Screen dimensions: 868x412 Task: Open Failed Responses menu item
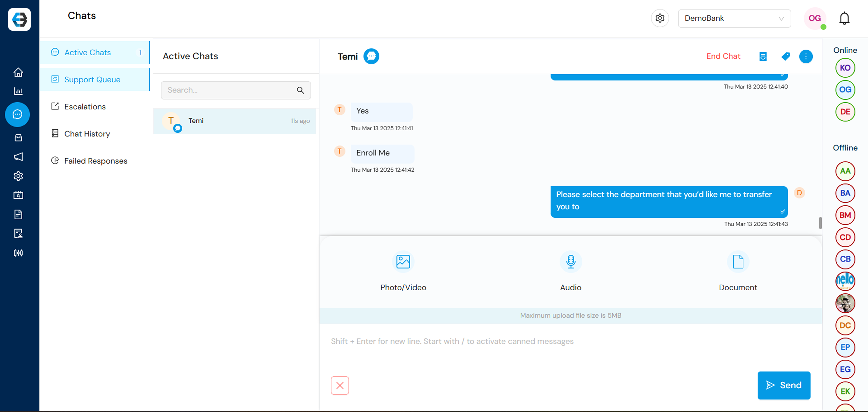point(95,161)
